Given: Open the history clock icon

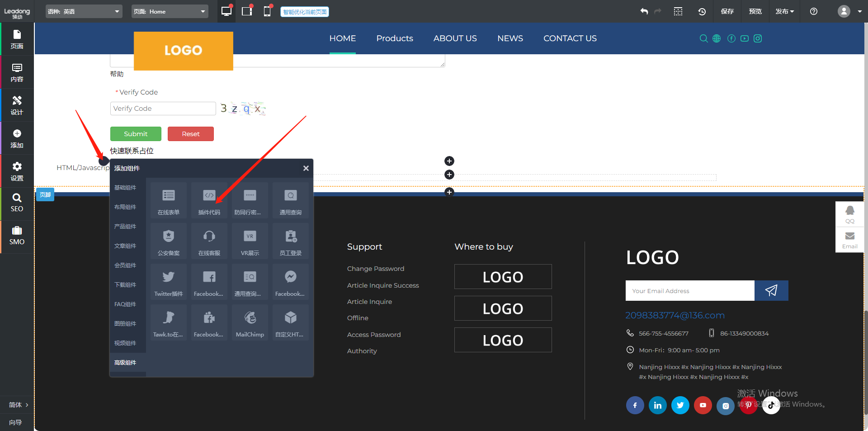Looking at the screenshot, I should click(702, 11).
